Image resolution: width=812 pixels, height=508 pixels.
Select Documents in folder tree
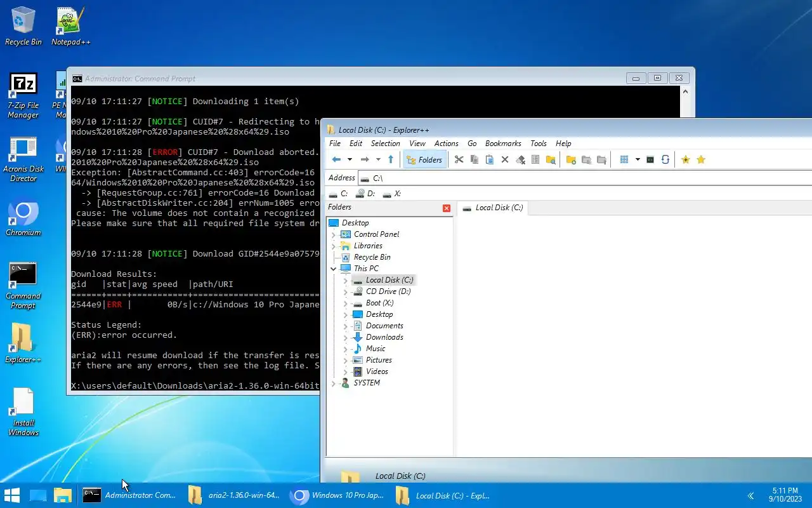384,326
